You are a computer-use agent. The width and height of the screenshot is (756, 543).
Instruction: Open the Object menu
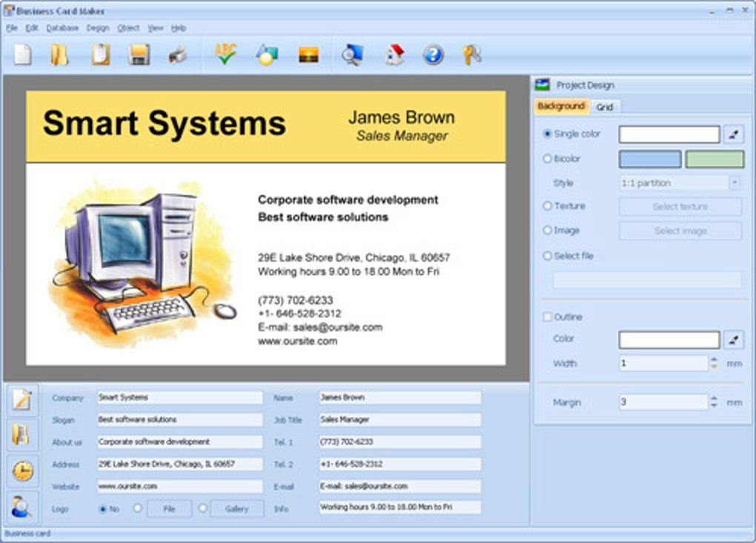tap(128, 28)
